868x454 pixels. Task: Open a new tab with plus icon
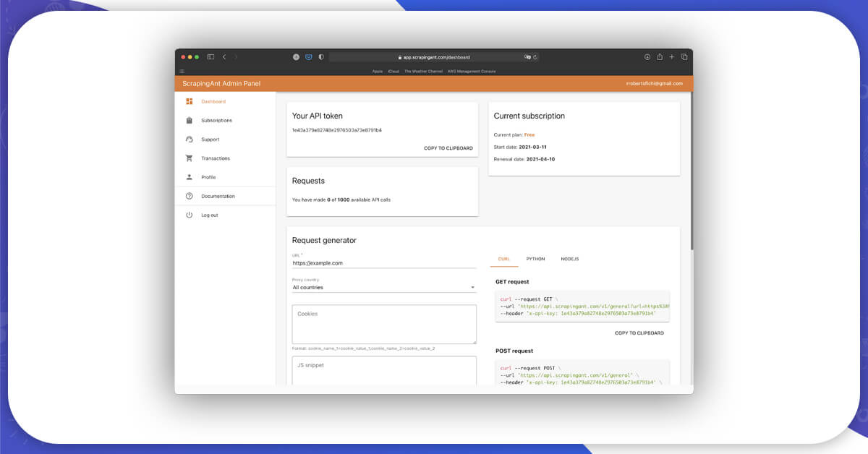[672, 56]
